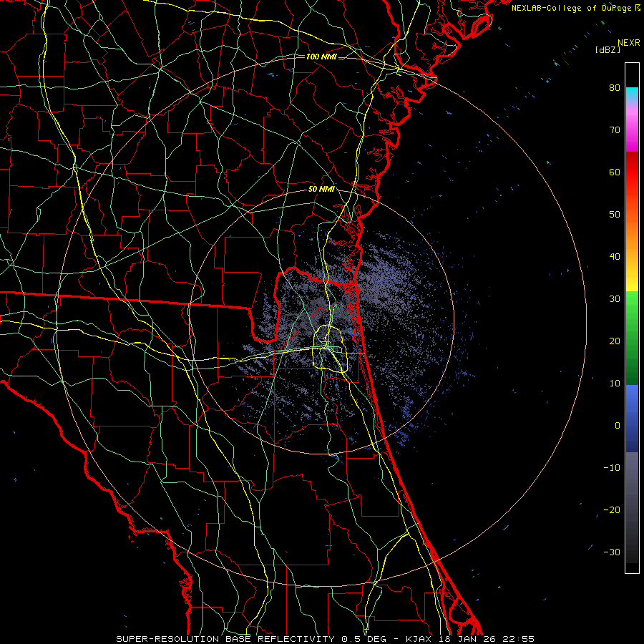The image size is (644, 644).
Task: Click the -20 value on the dBZ scale
Action: tap(612, 510)
